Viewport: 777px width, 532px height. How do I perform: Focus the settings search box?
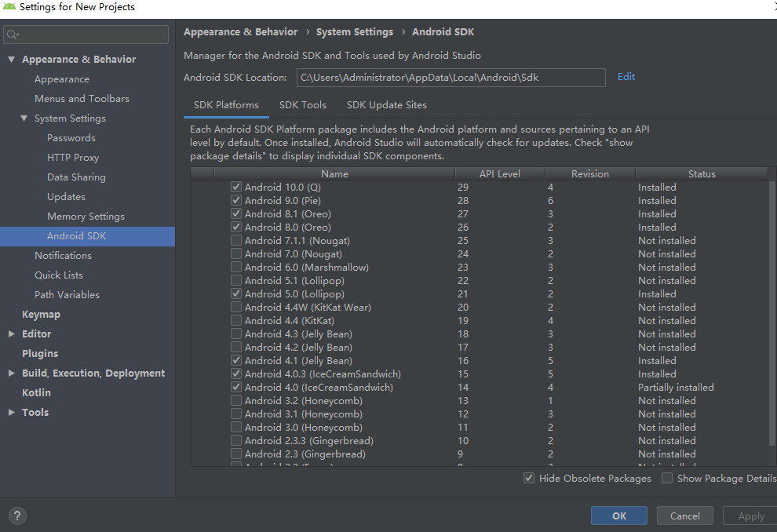coord(86,35)
